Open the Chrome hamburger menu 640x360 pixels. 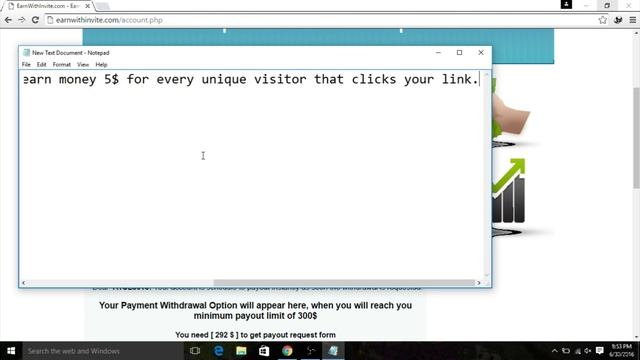[x=633, y=20]
